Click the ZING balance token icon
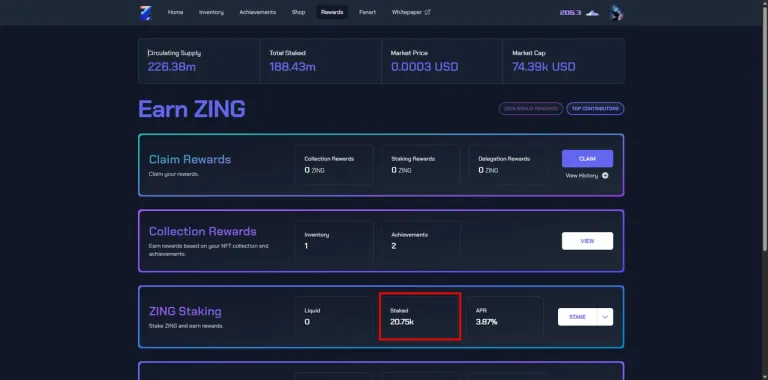 point(592,13)
